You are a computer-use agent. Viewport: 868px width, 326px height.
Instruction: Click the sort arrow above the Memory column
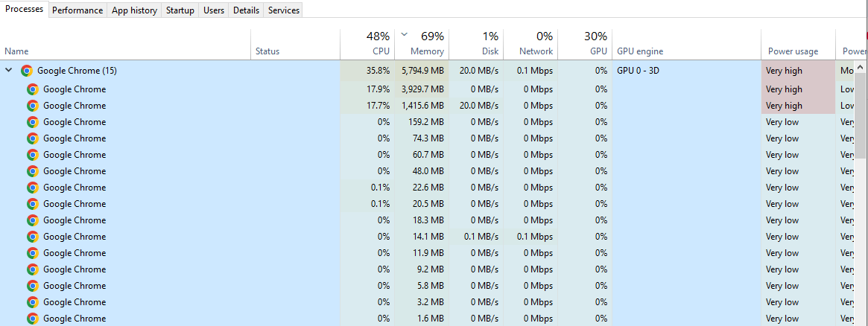(x=404, y=34)
